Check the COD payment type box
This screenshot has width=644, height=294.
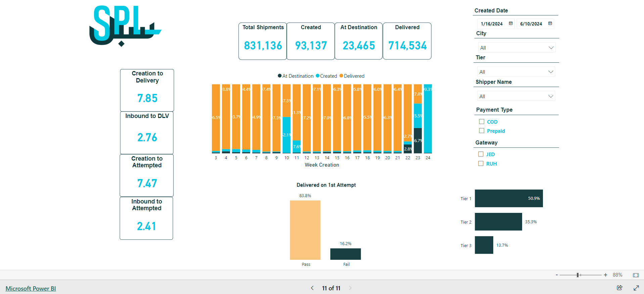[x=481, y=122]
